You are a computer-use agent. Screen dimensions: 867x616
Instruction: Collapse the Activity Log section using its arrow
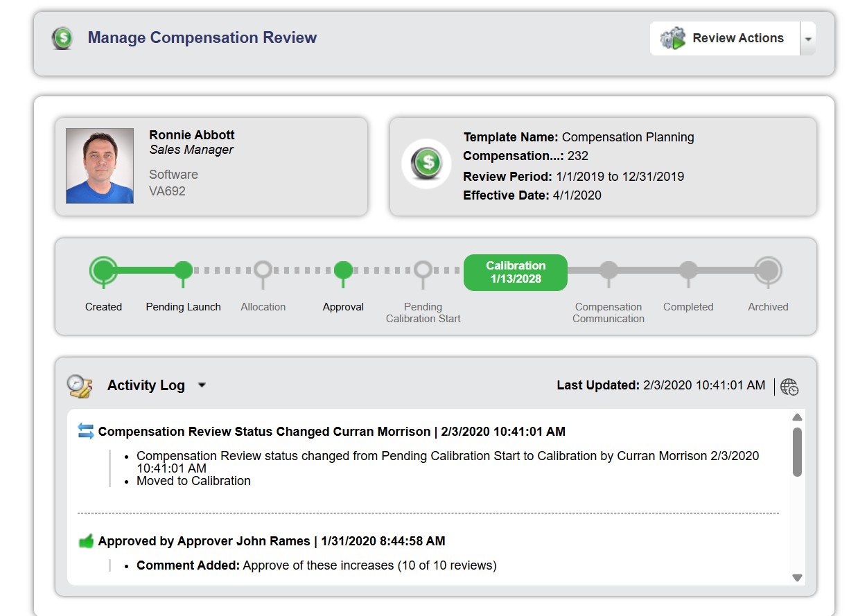(201, 385)
